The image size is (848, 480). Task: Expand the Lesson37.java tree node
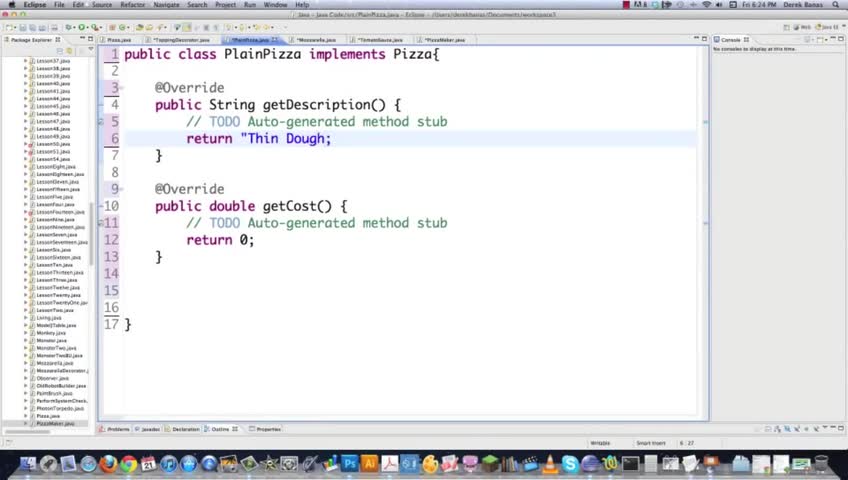[25, 61]
